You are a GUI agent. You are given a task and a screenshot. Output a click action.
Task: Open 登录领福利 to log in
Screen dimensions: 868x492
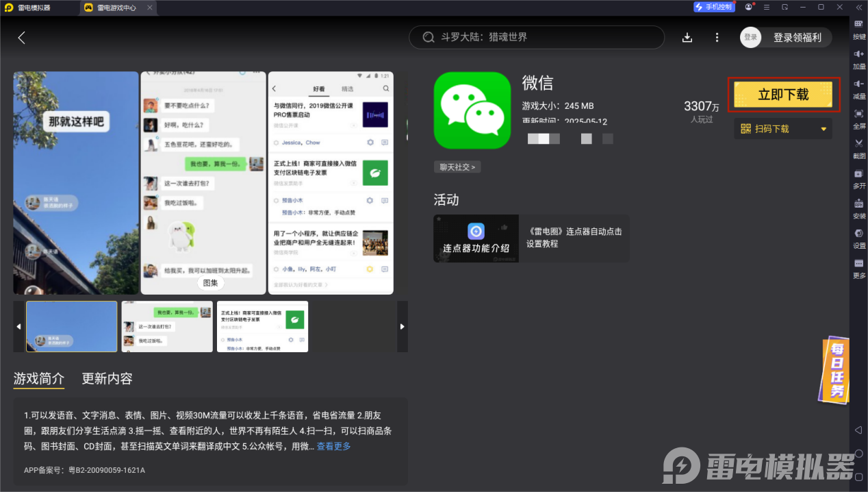click(797, 37)
